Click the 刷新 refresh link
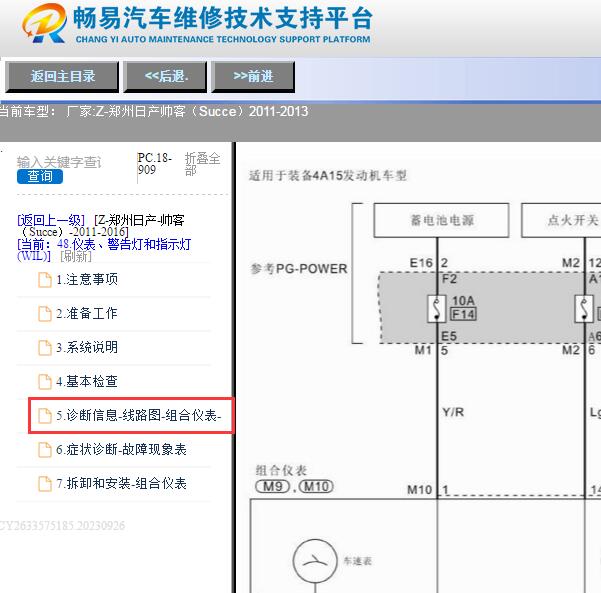 76,256
